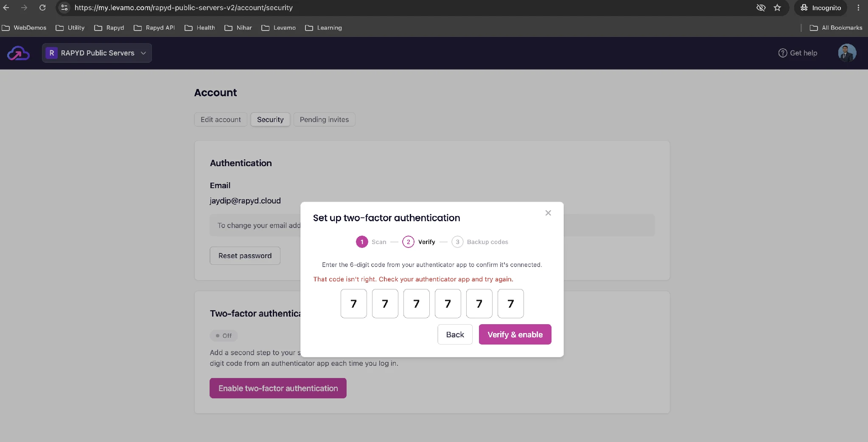Screen dimensions: 868x442
Task: Focus the fifth code digit box
Action: (479, 303)
